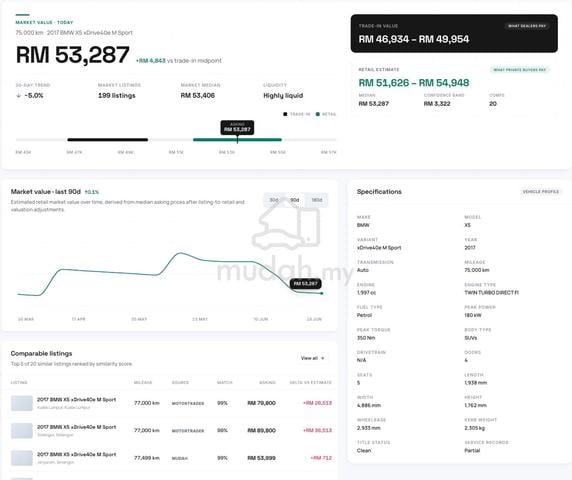Click the 350 Nm peak torque value

(366, 338)
